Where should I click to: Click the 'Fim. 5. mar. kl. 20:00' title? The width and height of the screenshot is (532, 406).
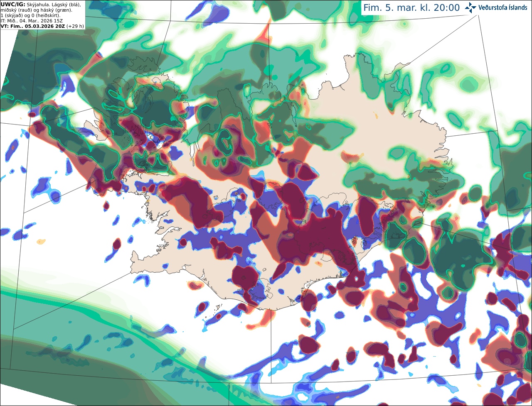(411, 8)
